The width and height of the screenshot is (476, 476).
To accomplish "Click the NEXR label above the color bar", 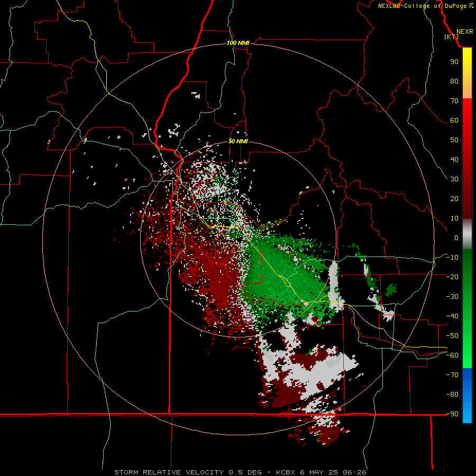I will coord(465,32).
